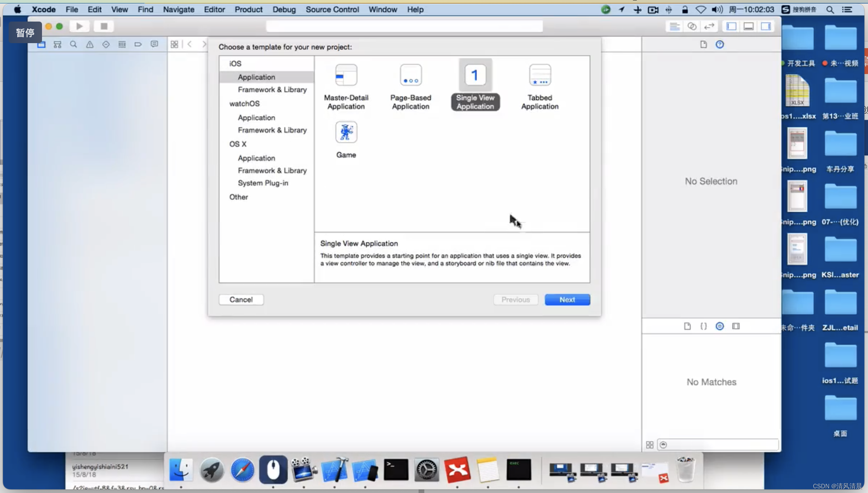
Task: Open the volume control in menu bar
Action: (717, 9)
